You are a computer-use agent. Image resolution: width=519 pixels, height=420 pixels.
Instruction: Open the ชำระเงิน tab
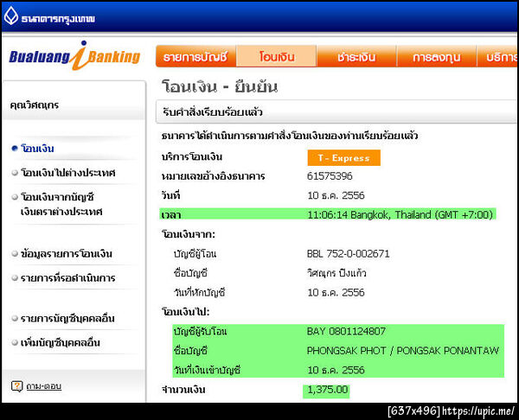pos(356,56)
